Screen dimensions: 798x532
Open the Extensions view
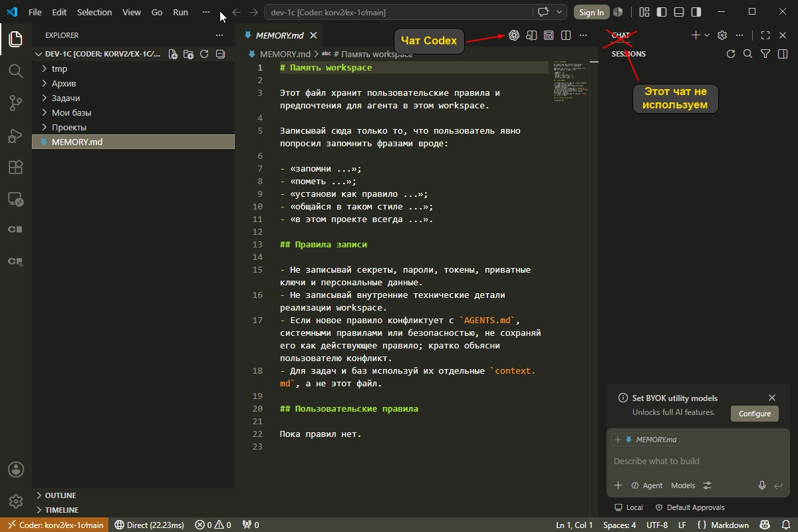[x=16, y=167]
